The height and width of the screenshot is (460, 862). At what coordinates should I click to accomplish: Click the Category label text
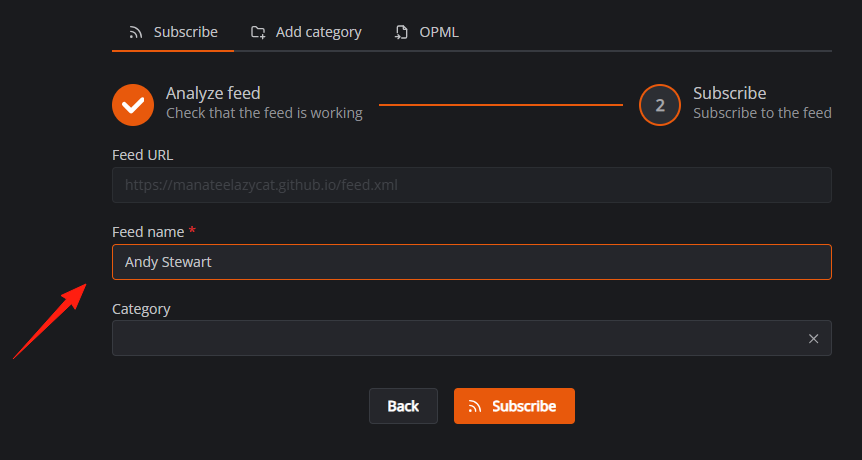[x=141, y=309]
